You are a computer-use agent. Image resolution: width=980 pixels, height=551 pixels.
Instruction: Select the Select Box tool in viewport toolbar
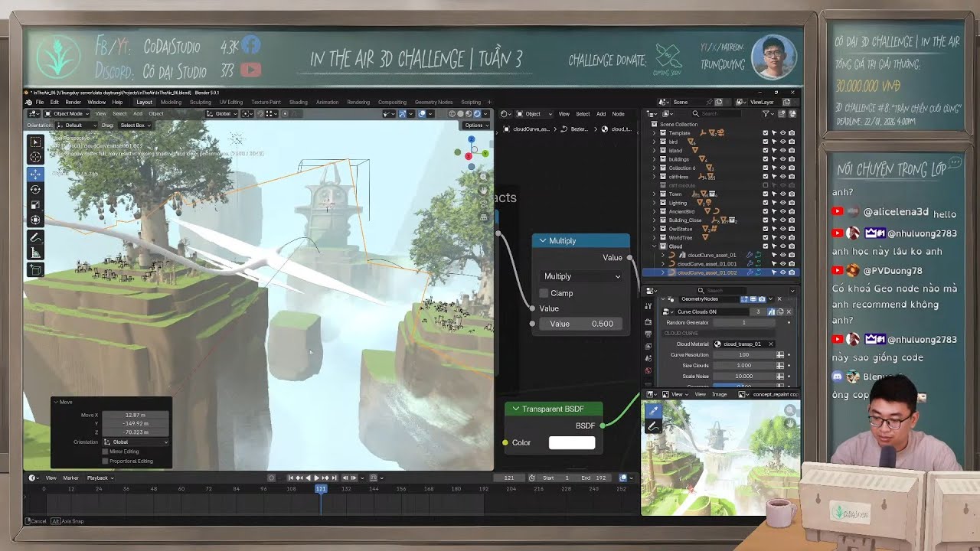(35, 142)
